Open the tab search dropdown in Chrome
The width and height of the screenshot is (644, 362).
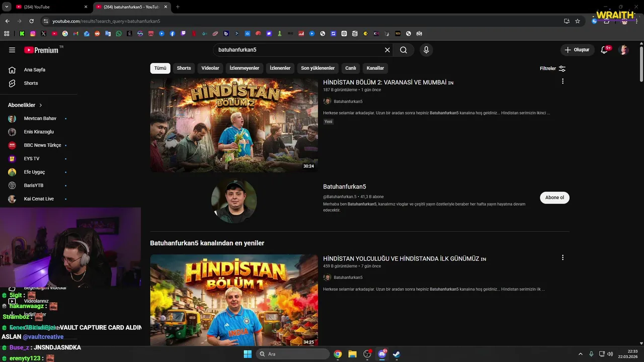pyautogui.click(x=7, y=7)
